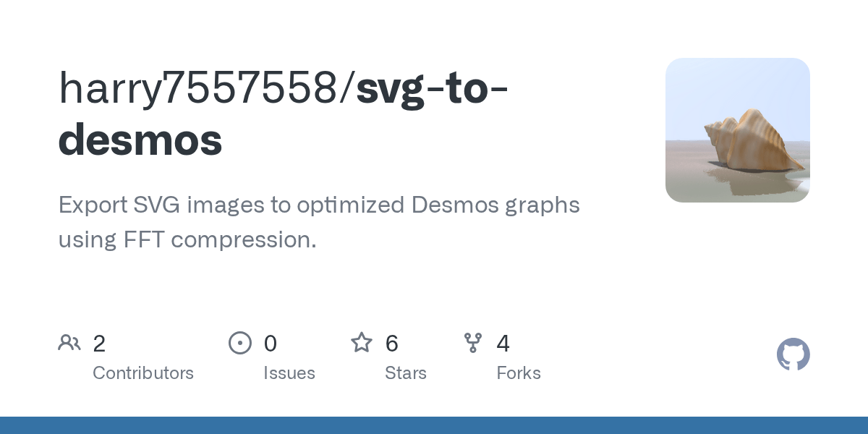
Task: Click the owner name harry7557558
Action: pyautogui.click(x=204, y=88)
